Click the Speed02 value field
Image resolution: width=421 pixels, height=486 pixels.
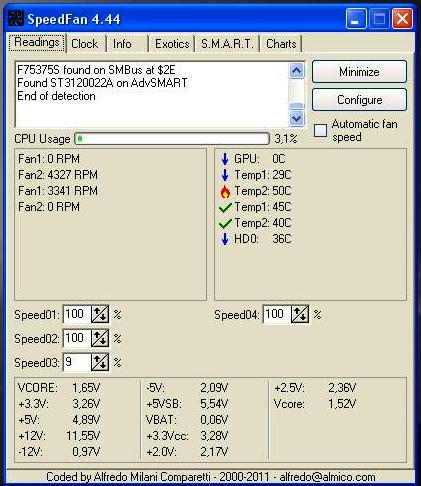[x=77, y=338]
